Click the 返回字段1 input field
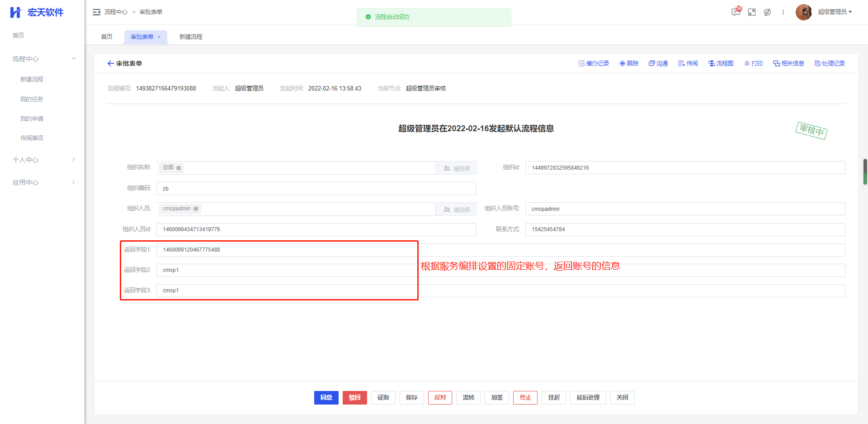The height and width of the screenshot is (424, 868). pos(500,250)
